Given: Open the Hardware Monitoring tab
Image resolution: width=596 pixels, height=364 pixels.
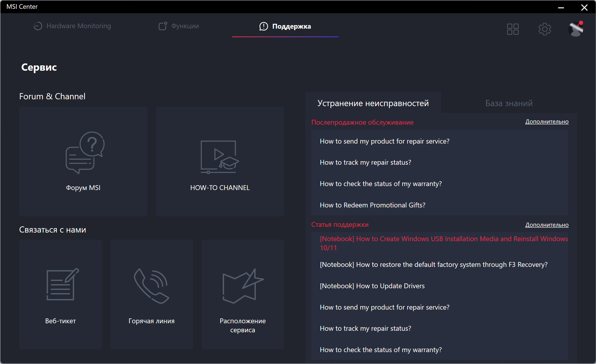Looking at the screenshot, I should 72,26.
